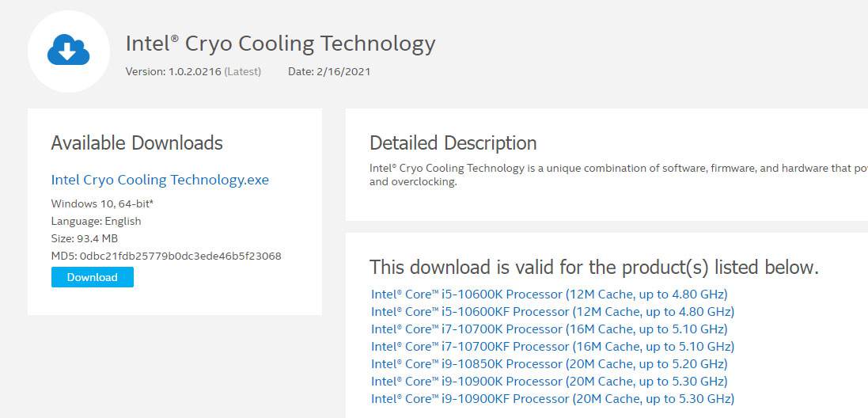The width and height of the screenshot is (868, 418).
Task: Click the MD5 checksum text
Action: pyautogui.click(x=166, y=256)
